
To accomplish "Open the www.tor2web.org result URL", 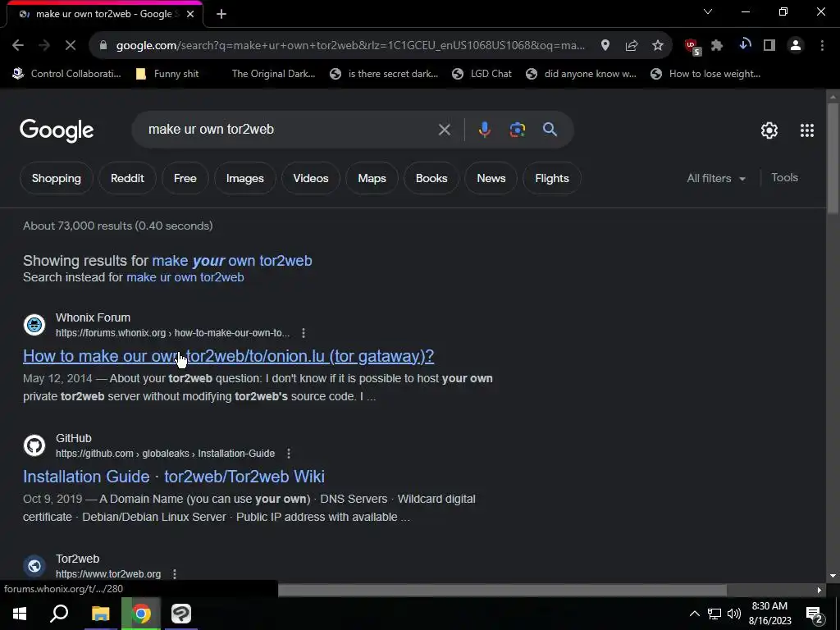I will 108,574.
